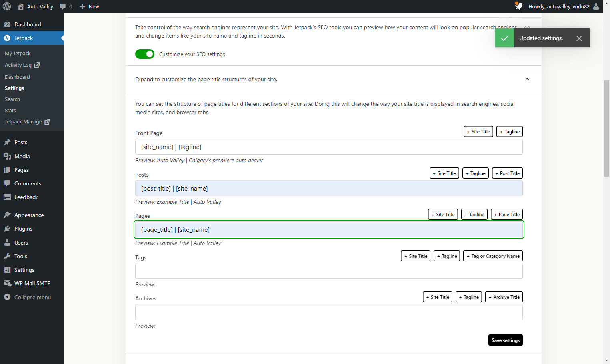
Task: Click the Save settings button
Action: click(x=506, y=340)
